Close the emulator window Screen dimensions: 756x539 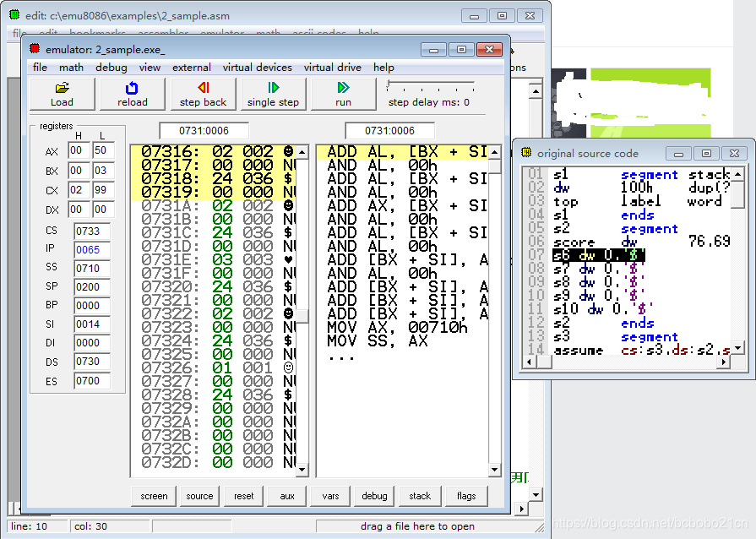pos(489,50)
